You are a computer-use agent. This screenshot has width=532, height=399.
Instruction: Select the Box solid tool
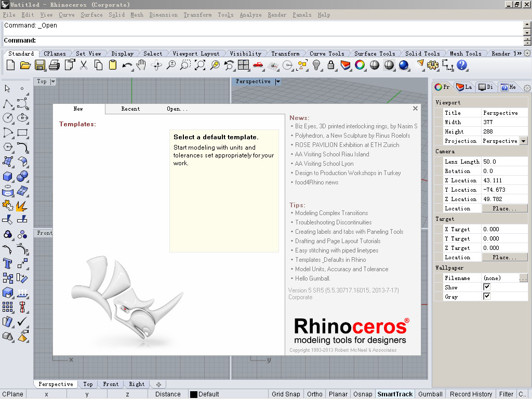pyautogui.click(x=8, y=177)
